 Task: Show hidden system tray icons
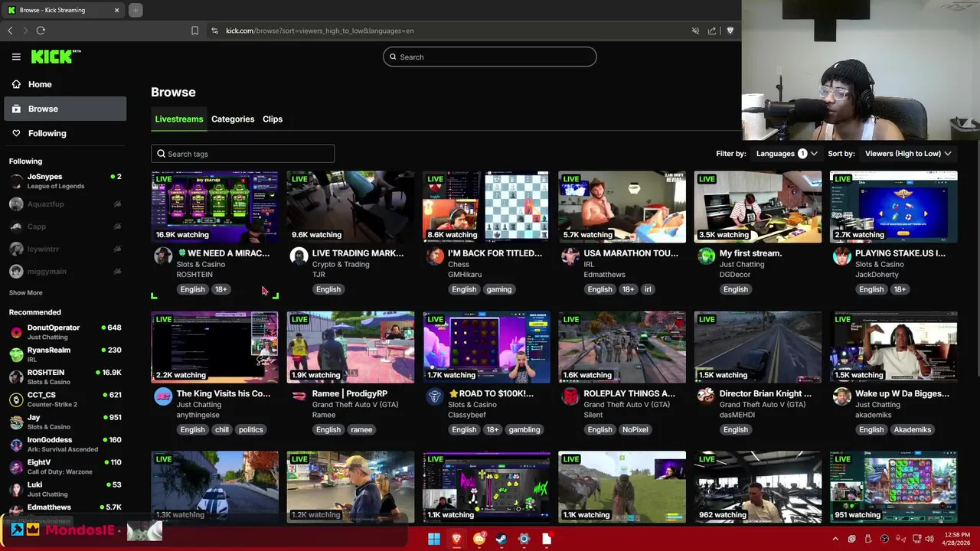tap(835, 539)
